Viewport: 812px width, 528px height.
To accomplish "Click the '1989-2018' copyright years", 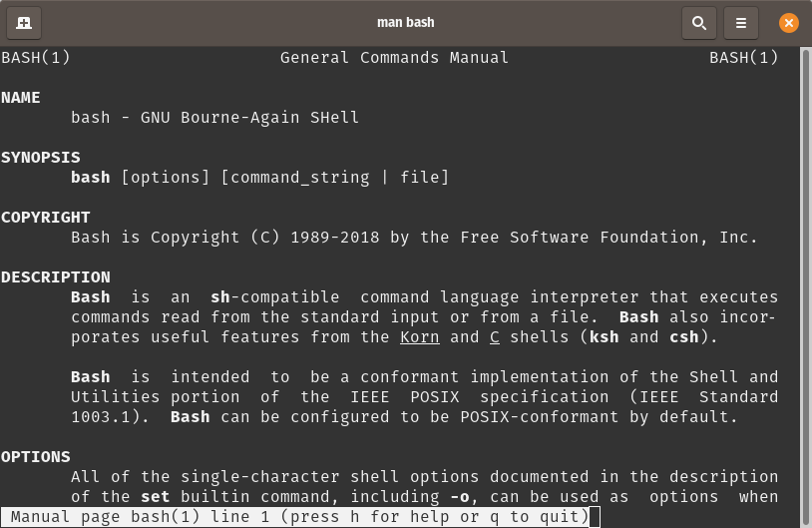I will pyautogui.click(x=335, y=238).
